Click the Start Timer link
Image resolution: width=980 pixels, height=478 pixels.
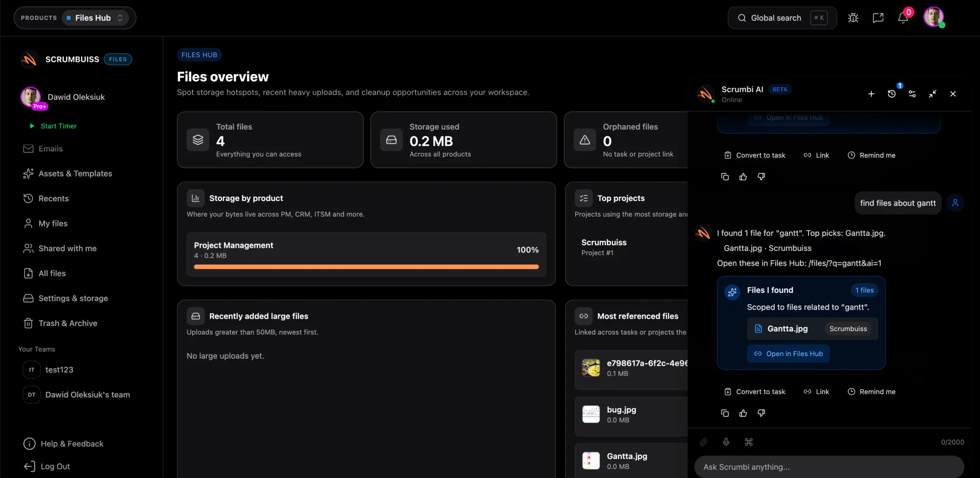click(x=59, y=125)
